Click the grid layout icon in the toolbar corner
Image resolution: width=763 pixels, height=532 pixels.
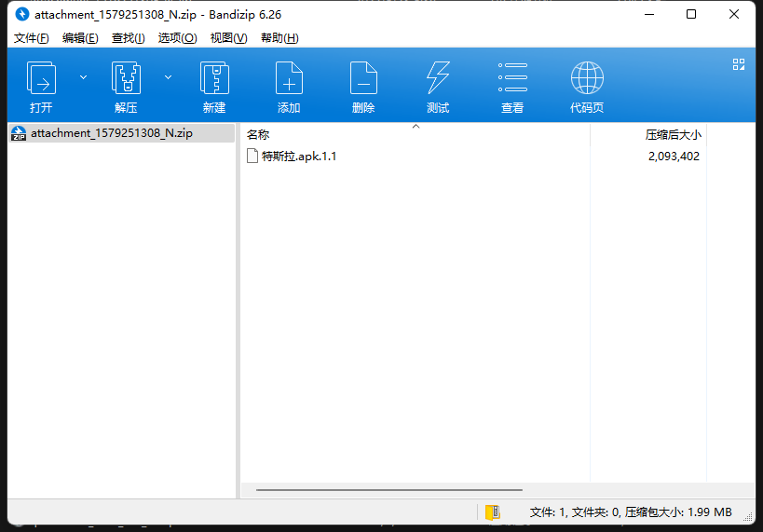(739, 64)
